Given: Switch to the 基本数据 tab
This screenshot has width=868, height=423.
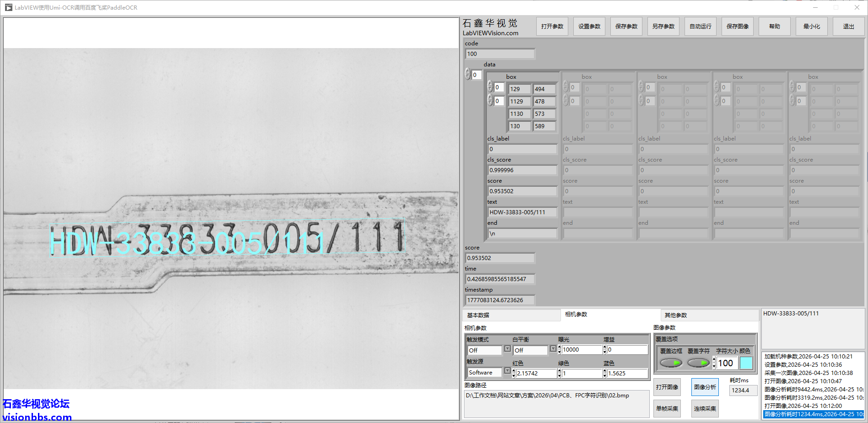Looking at the screenshot, I should tap(478, 315).
